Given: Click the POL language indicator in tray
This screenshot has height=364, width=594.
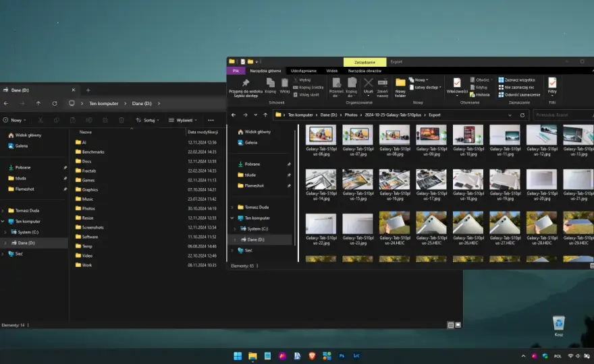Looking at the screenshot, I should coord(558,356).
